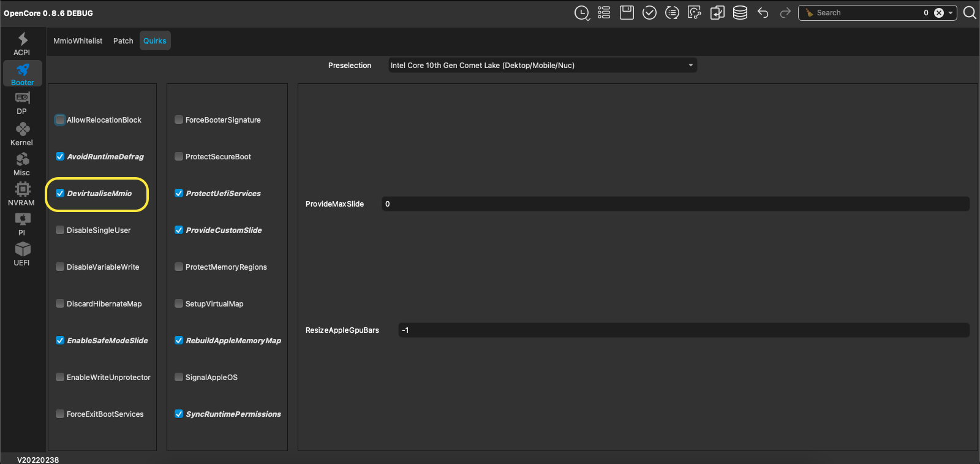Enable the AllowRelocationBlock checkbox
Image resolution: width=980 pixels, height=464 pixels.
pos(60,120)
